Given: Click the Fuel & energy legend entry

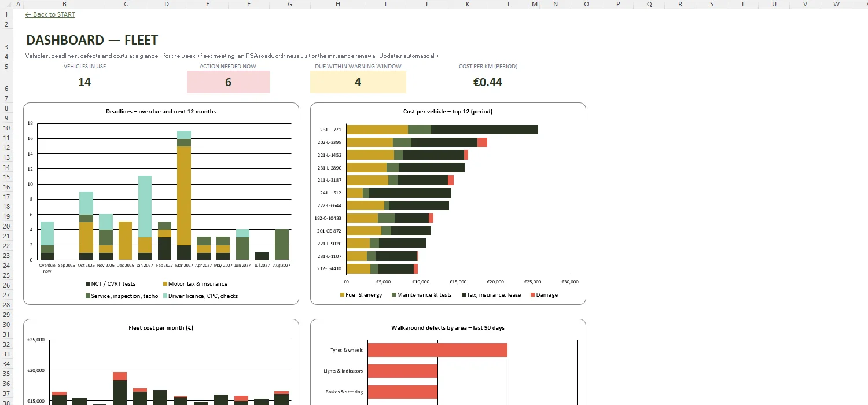Looking at the screenshot, I should click(x=361, y=295).
